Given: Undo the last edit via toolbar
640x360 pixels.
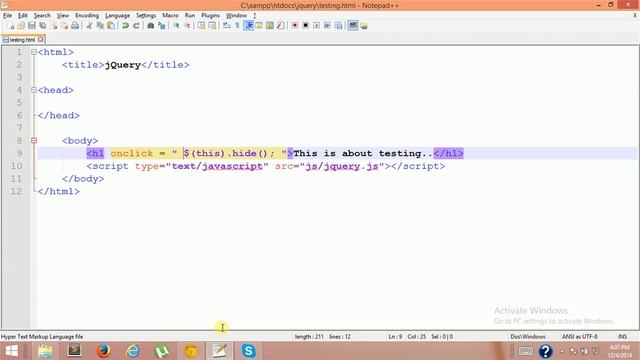Looking at the screenshot, I should click(125, 26).
